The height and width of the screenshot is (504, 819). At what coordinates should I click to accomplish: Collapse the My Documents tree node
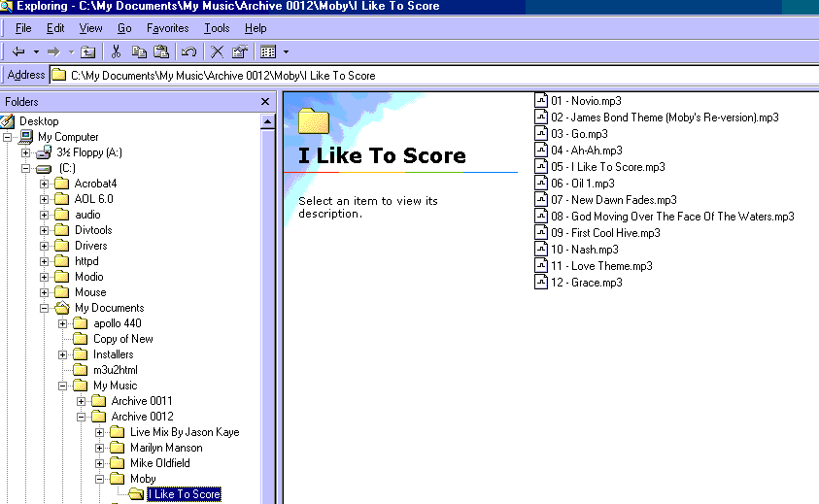pyautogui.click(x=45, y=308)
